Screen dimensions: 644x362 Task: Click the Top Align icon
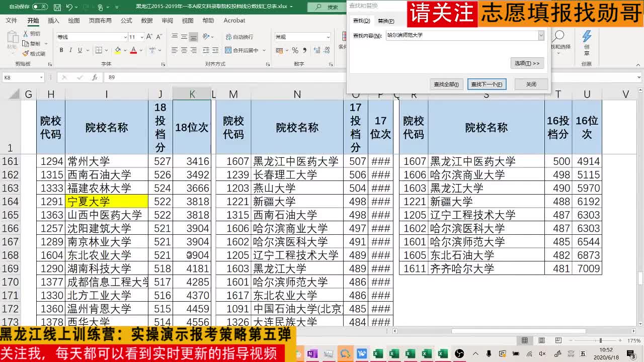tap(175, 36)
